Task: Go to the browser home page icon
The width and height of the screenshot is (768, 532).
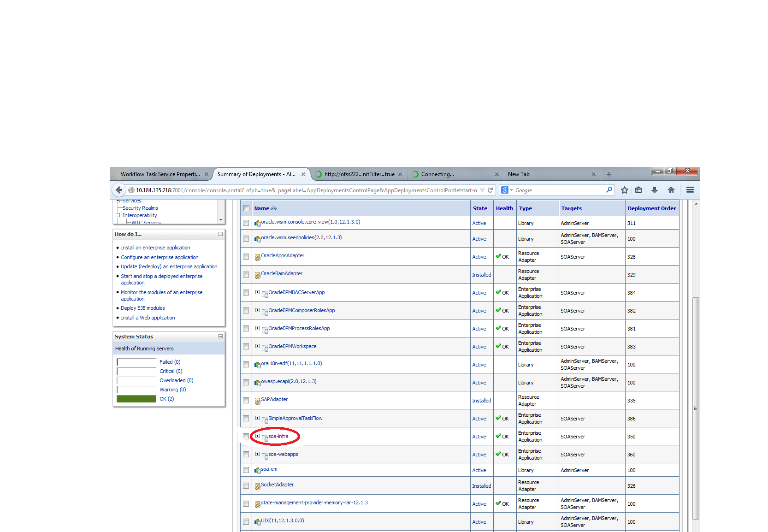Action: [671, 190]
